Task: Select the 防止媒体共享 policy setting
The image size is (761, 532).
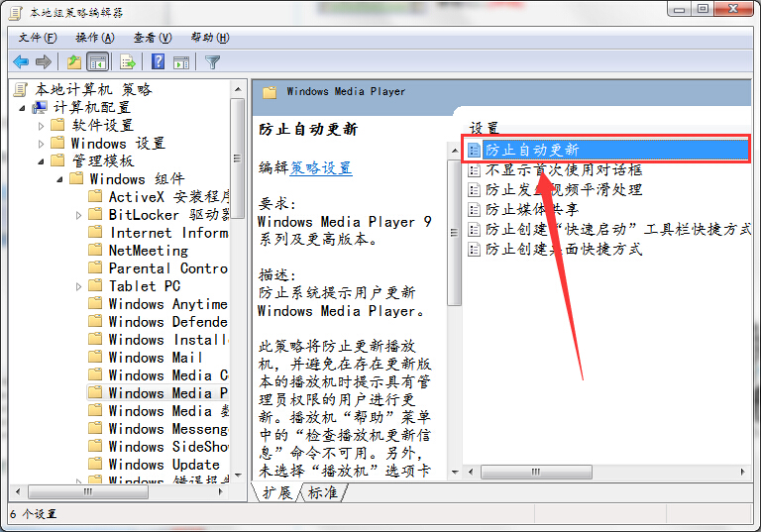Action: click(x=531, y=209)
